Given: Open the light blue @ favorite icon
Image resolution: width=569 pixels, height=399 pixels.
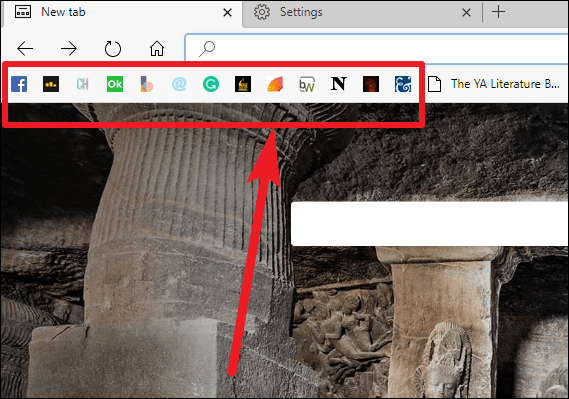Looking at the screenshot, I should click(x=179, y=84).
